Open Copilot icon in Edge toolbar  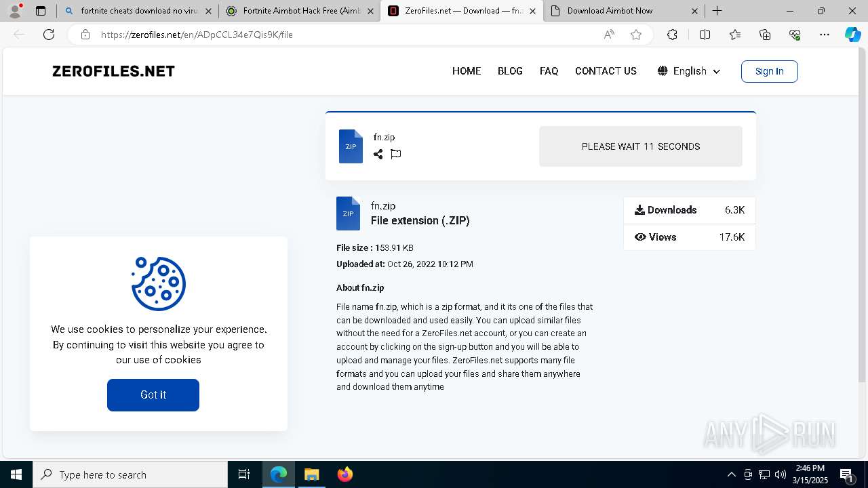pos(852,35)
